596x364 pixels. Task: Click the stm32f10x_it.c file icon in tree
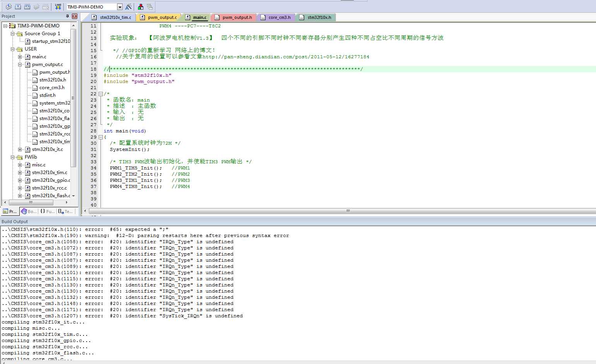tap(28, 149)
